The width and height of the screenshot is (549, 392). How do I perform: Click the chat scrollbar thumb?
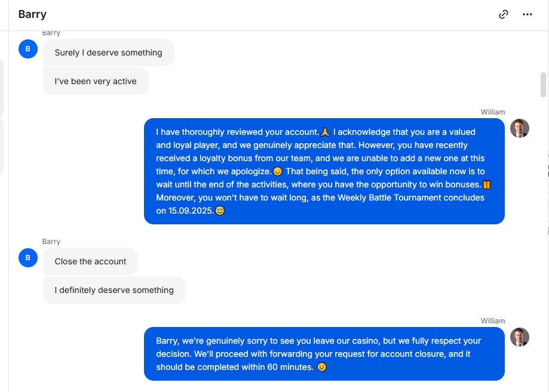[x=543, y=85]
